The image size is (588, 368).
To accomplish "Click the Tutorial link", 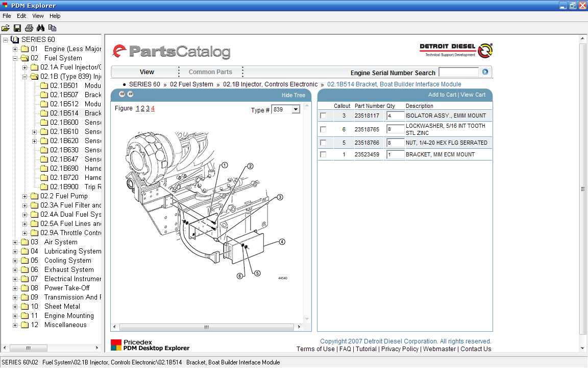I will [366, 349].
